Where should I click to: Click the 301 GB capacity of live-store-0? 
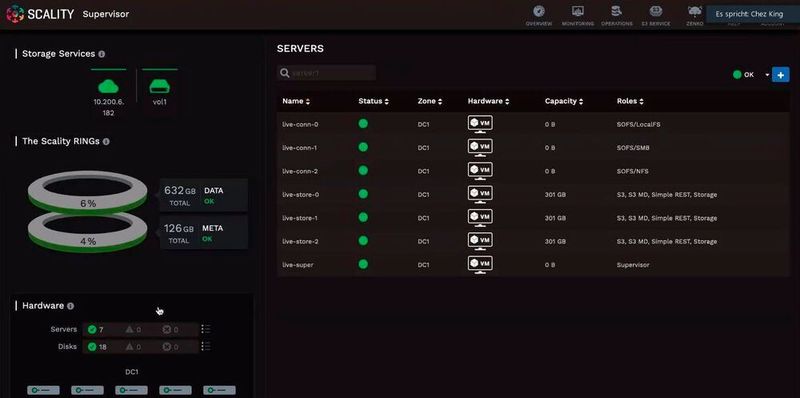pos(555,195)
